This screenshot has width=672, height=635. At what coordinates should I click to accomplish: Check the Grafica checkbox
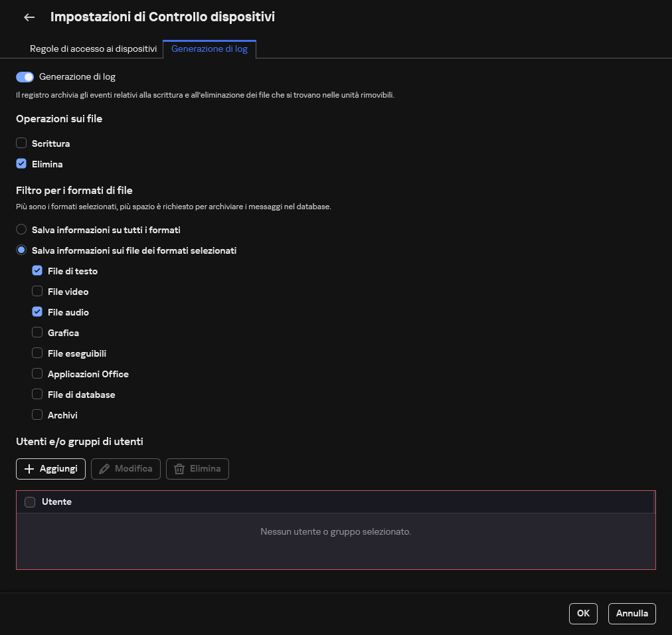tap(37, 332)
